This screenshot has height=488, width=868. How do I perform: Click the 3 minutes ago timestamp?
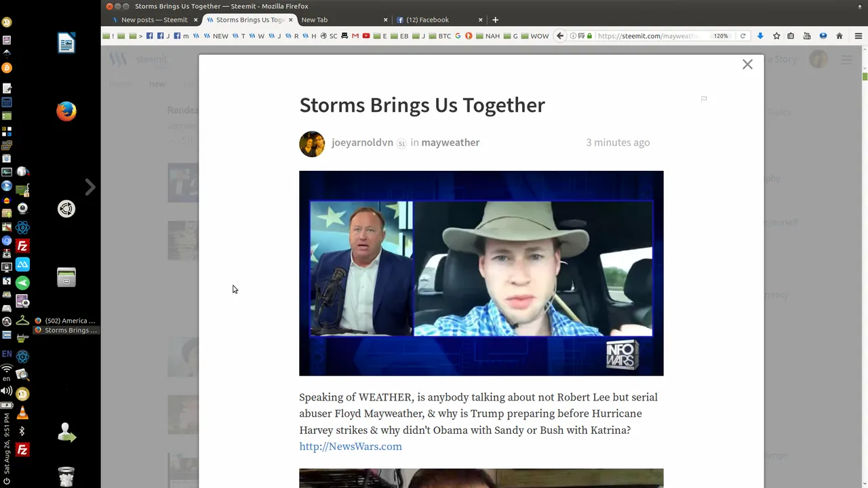(618, 142)
